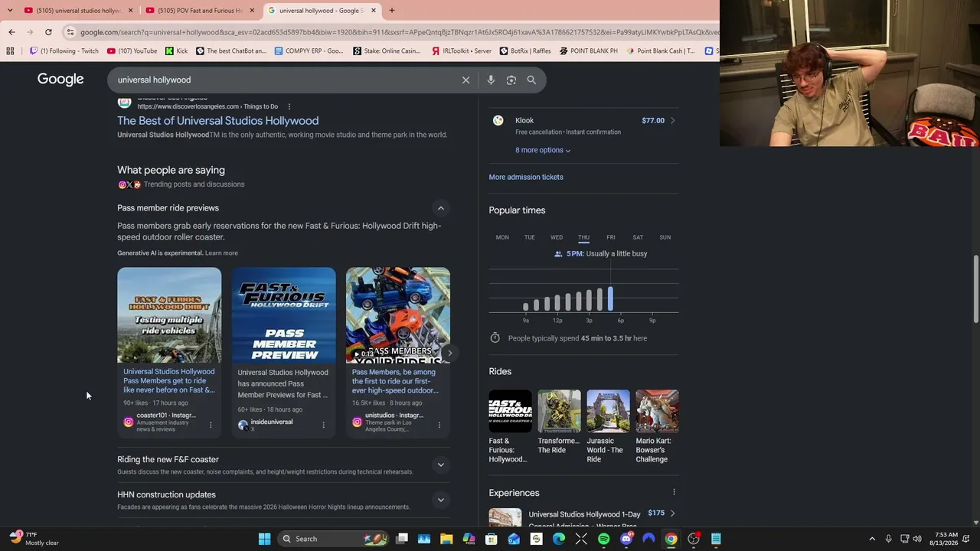Open the YouTube bookmark
Image resolution: width=980 pixels, height=551 pixels.
click(132, 51)
